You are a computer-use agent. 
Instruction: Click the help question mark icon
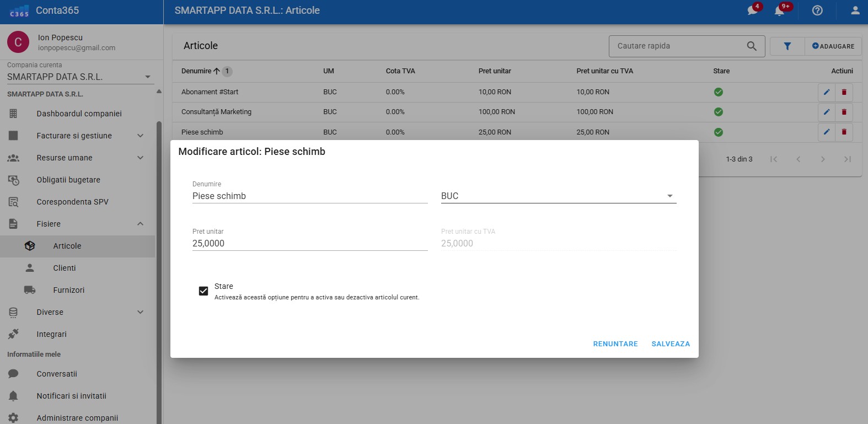pyautogui.click(x=817, y=10)
